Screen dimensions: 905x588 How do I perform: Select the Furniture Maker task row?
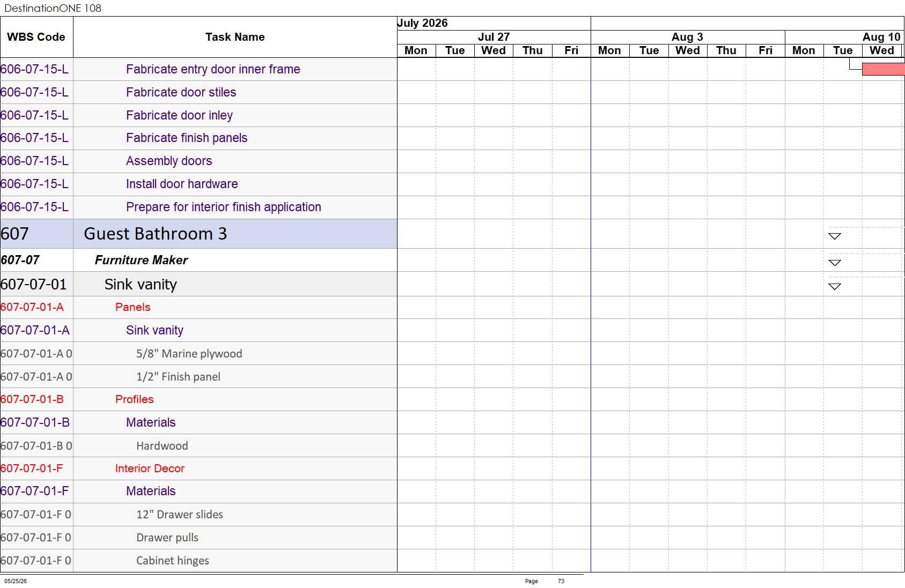(198, 260)
